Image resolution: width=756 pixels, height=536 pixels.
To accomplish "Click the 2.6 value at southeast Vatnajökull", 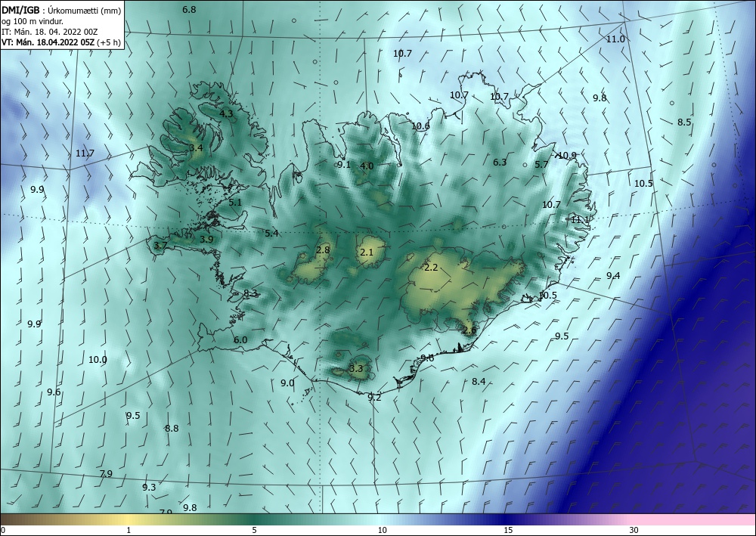I will (x=469, y=330).
